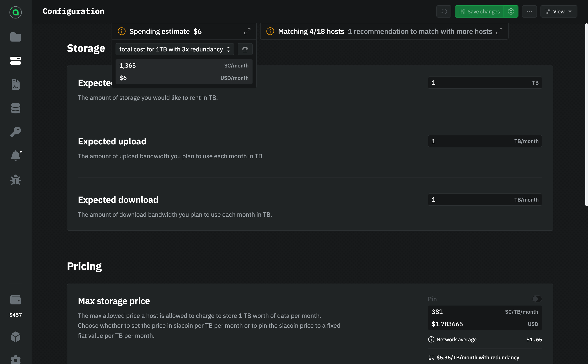Click the page vertical scrollbar
The image size is (588, 364).
coord(586,115)
